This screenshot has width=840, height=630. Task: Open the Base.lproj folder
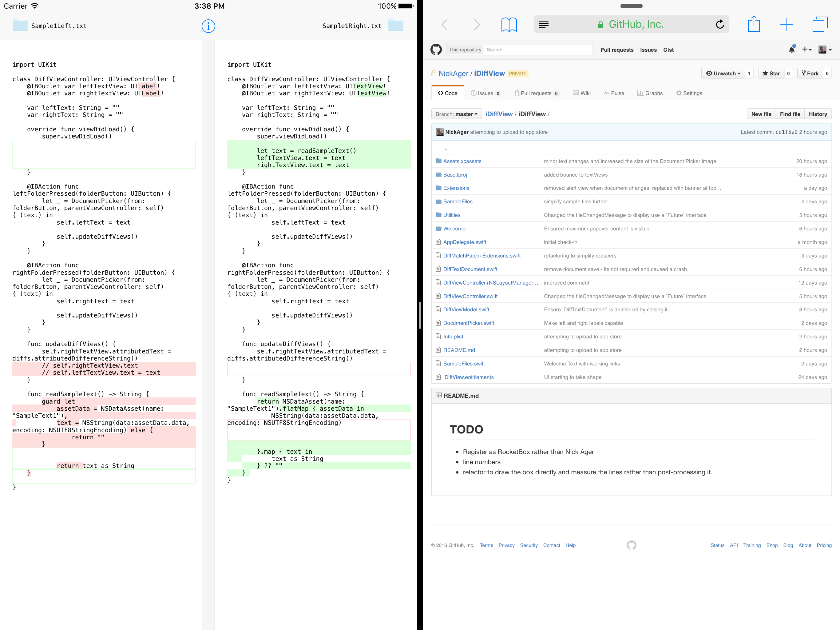[455, 175]
